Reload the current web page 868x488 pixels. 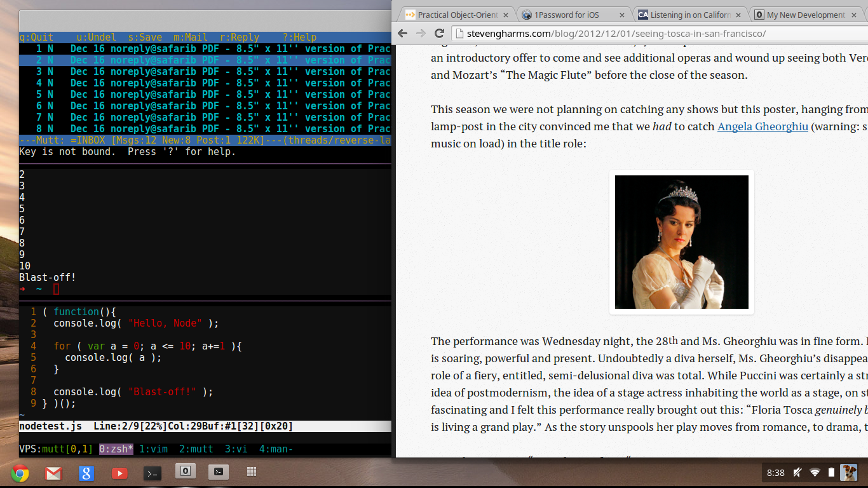click(439, 33)
